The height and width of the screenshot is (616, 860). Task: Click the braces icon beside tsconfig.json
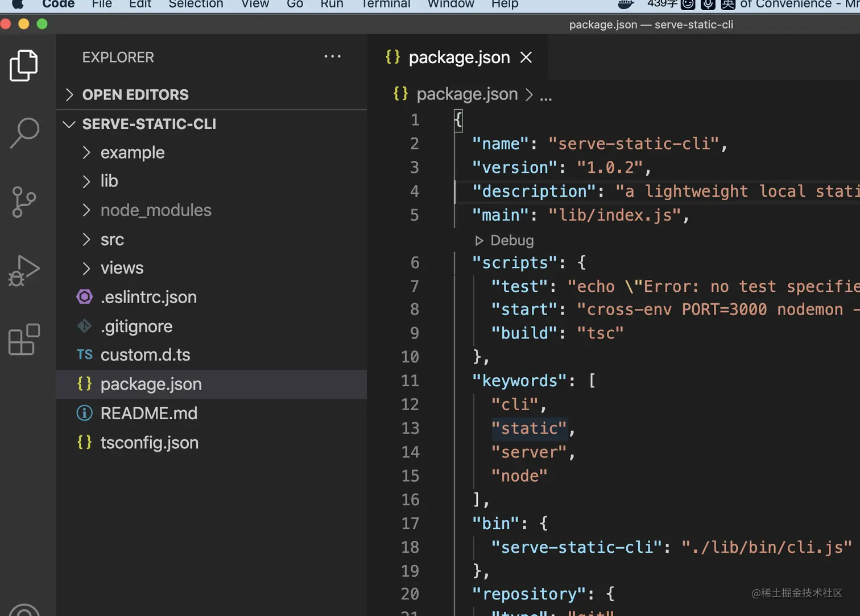click(85, 442)
